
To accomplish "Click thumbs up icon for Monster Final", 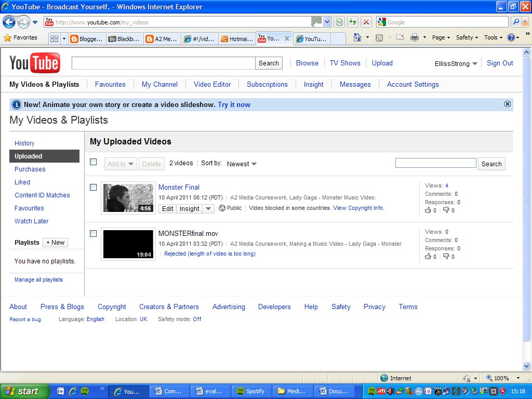I will (428, 210).
